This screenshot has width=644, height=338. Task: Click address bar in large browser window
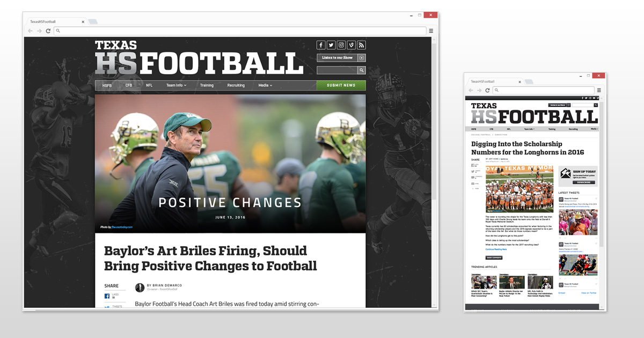coord(240,31)
